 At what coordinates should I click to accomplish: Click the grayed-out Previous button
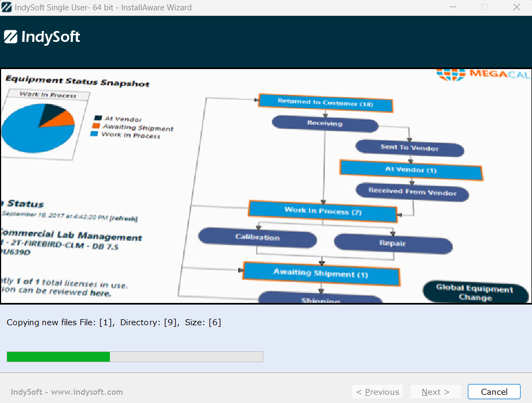coord(378,392)
